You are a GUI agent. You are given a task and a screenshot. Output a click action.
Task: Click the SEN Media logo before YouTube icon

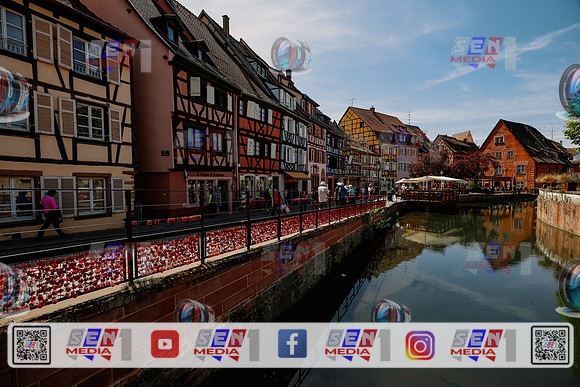tap(99, 344)
